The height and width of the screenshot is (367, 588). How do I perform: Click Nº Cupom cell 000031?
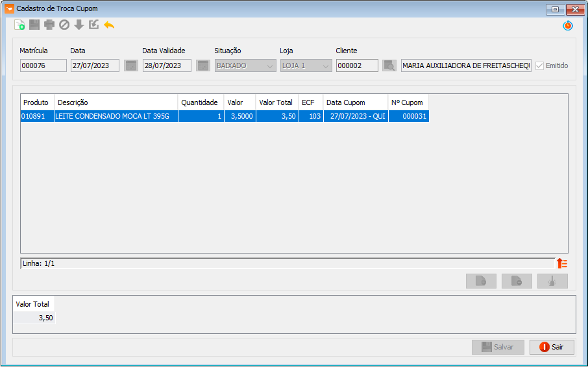(409, 116)
